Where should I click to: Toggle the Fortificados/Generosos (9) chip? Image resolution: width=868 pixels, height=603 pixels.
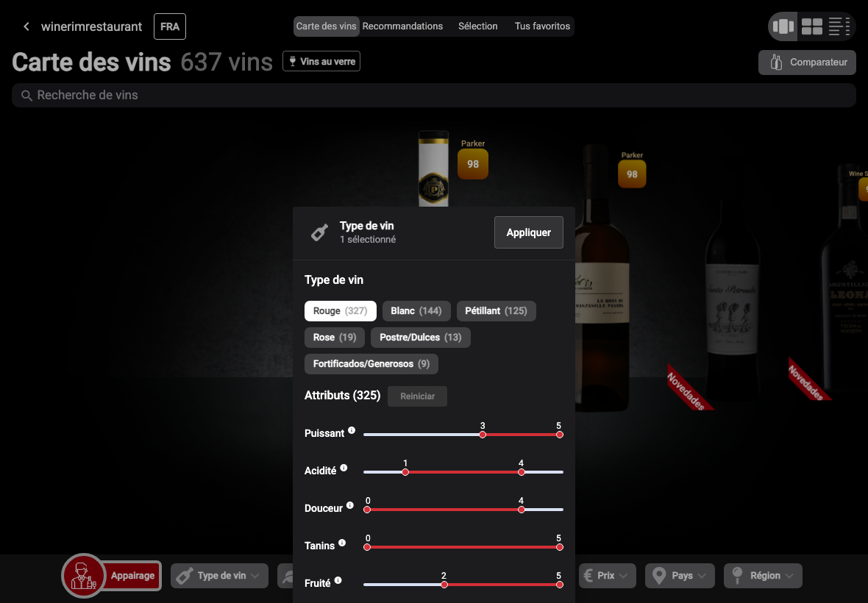371,364
